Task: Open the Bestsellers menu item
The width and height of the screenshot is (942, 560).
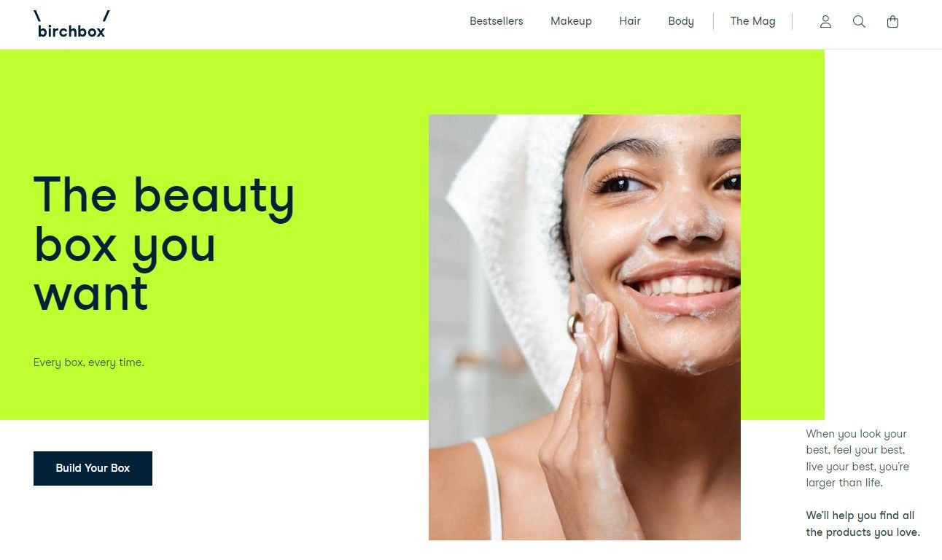Action: (x=497, y=21)
